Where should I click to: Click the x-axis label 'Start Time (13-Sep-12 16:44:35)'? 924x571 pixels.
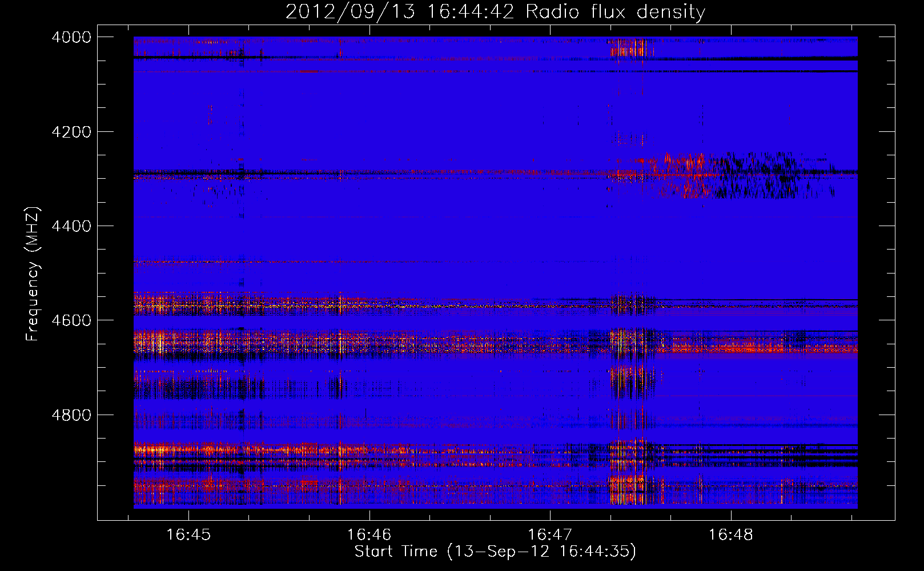495,552
